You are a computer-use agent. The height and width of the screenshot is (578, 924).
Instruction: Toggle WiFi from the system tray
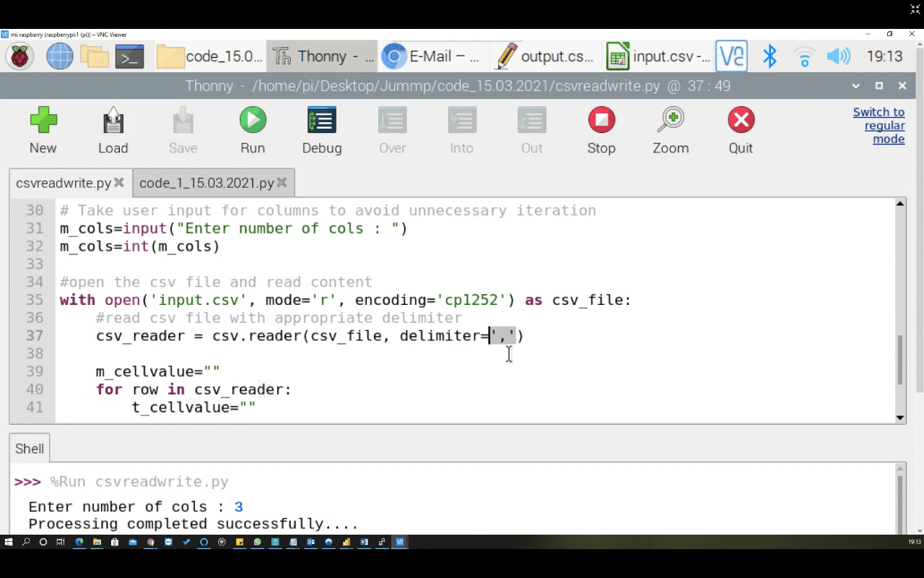(x=804, y=56)
